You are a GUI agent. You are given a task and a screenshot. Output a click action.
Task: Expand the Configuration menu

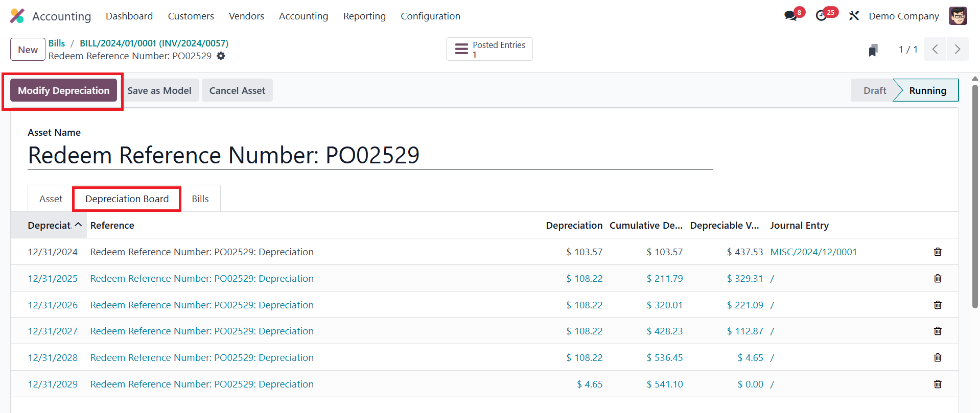(x=430, y=16)
